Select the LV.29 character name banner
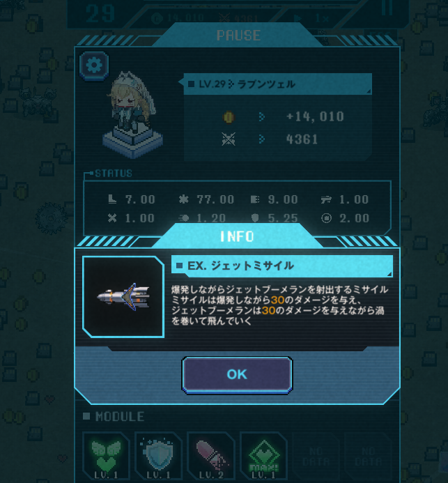 click(278, 84)
